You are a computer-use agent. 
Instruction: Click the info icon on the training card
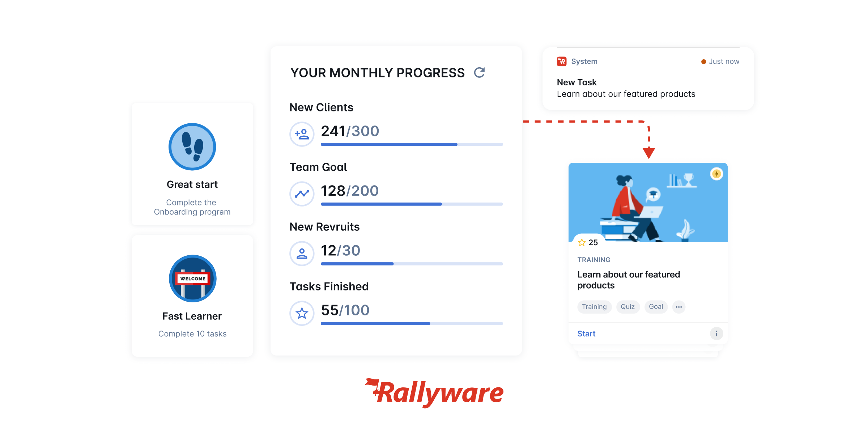[x=716, y=333]
